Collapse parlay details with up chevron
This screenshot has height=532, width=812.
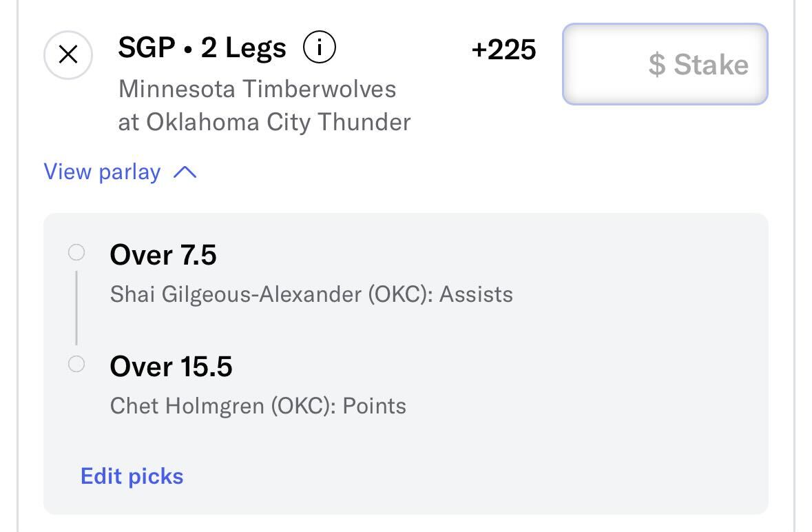[185, 172]
